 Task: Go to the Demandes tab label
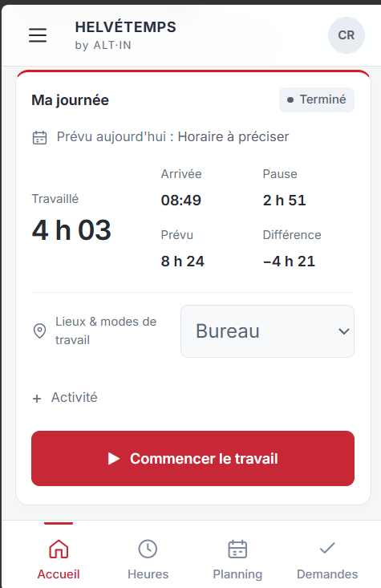(327, 574)
